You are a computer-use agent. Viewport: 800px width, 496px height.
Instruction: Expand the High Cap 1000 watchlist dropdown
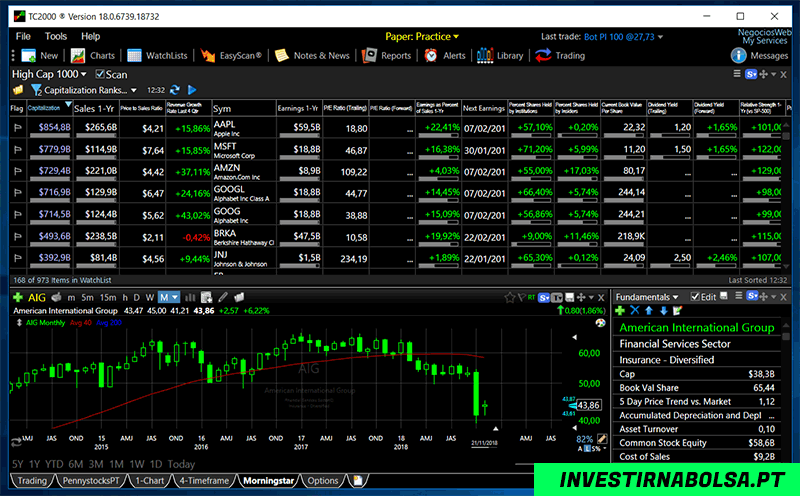point(84,75)
